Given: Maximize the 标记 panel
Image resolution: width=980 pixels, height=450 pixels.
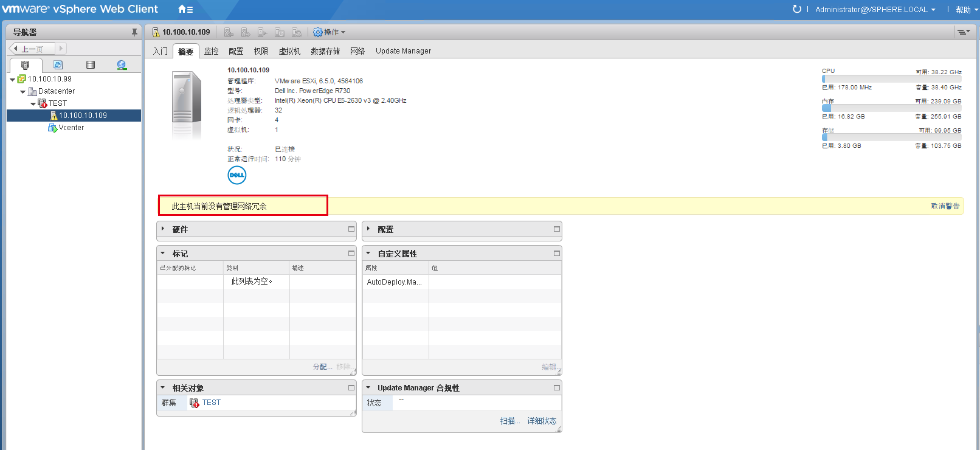Looking at the screenshot, I should 351,254.
